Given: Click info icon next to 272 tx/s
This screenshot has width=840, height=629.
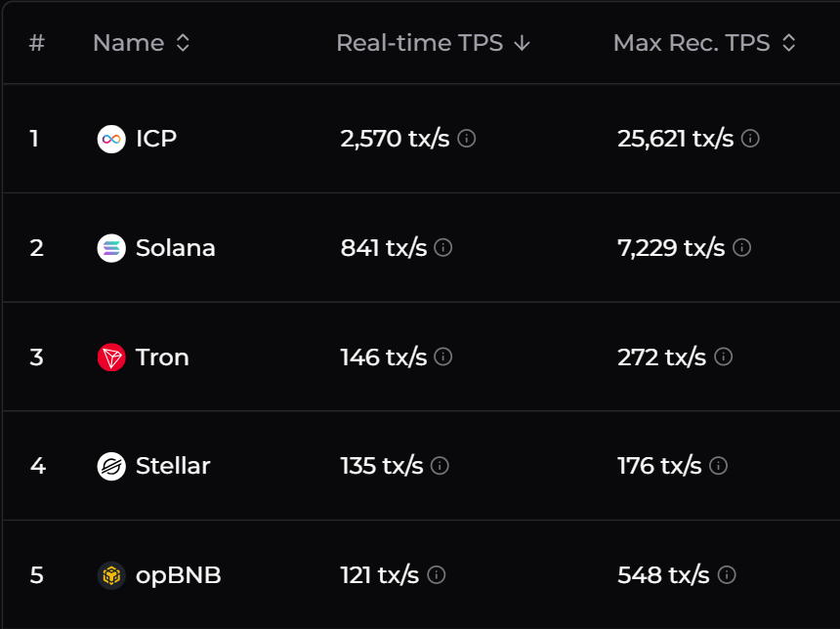Looking at the screenshot, I should click(723, 357).
